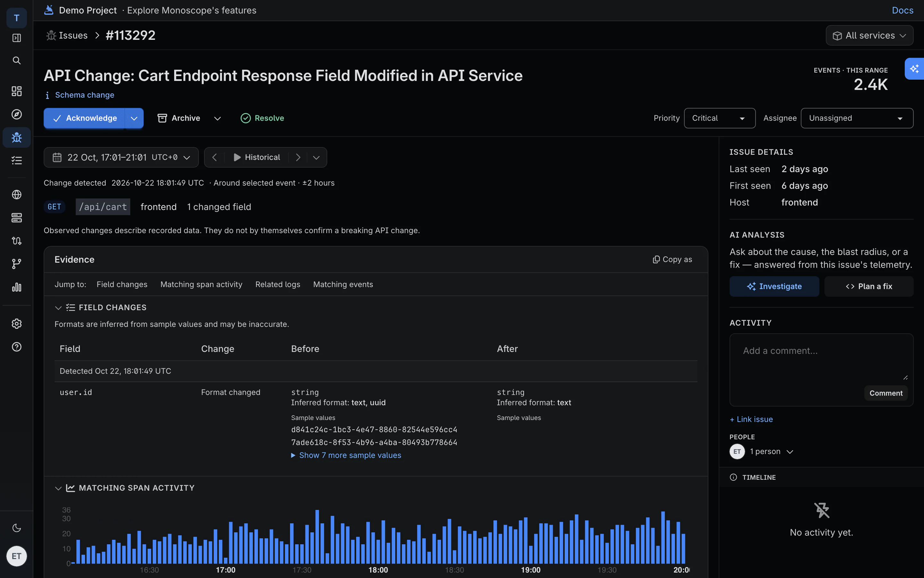Click the /api/cart endpoint path
The width and height of the screenshot is (924, 578).
[103, 207]
